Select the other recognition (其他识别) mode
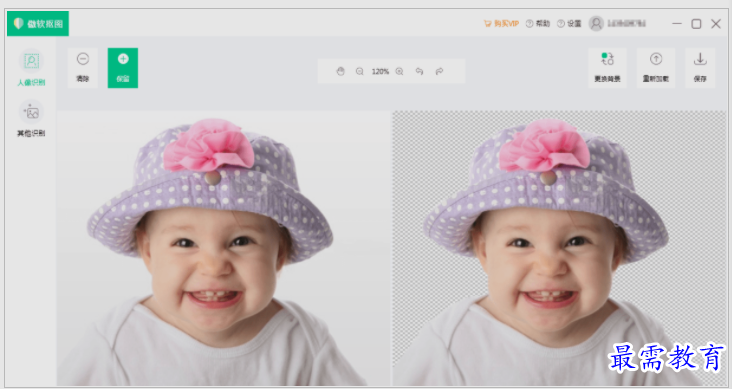The height and width of the screenshot is (389, 732). (31, 119)
